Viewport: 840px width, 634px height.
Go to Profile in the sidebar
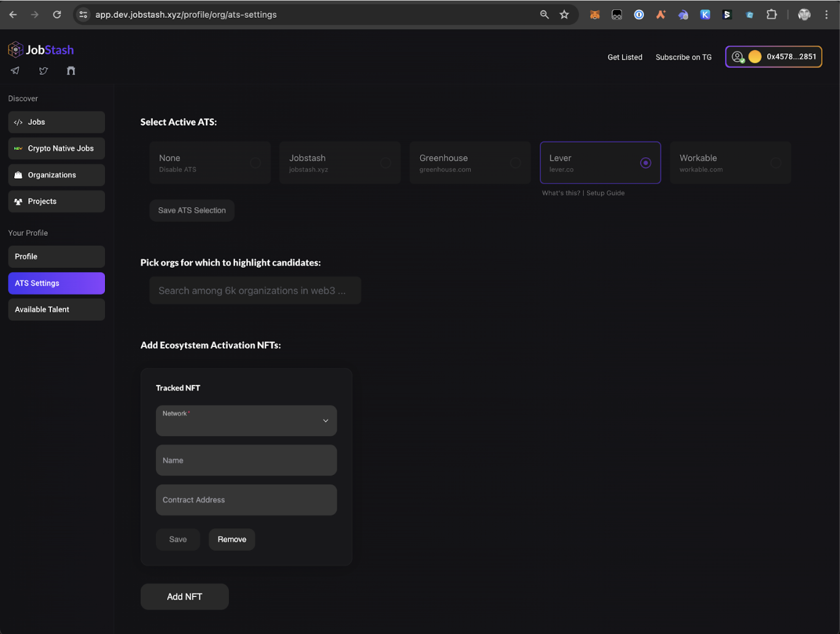[56, 257]
